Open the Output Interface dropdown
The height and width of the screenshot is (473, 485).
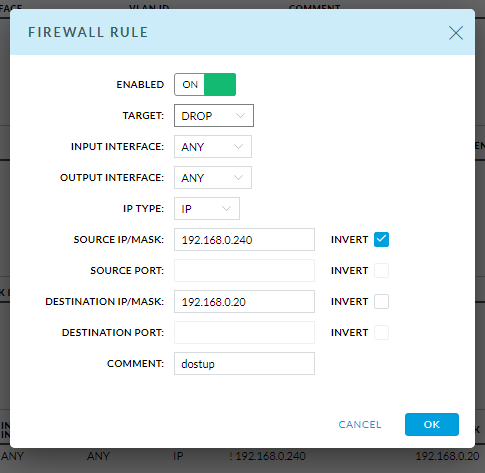point(213,177)
